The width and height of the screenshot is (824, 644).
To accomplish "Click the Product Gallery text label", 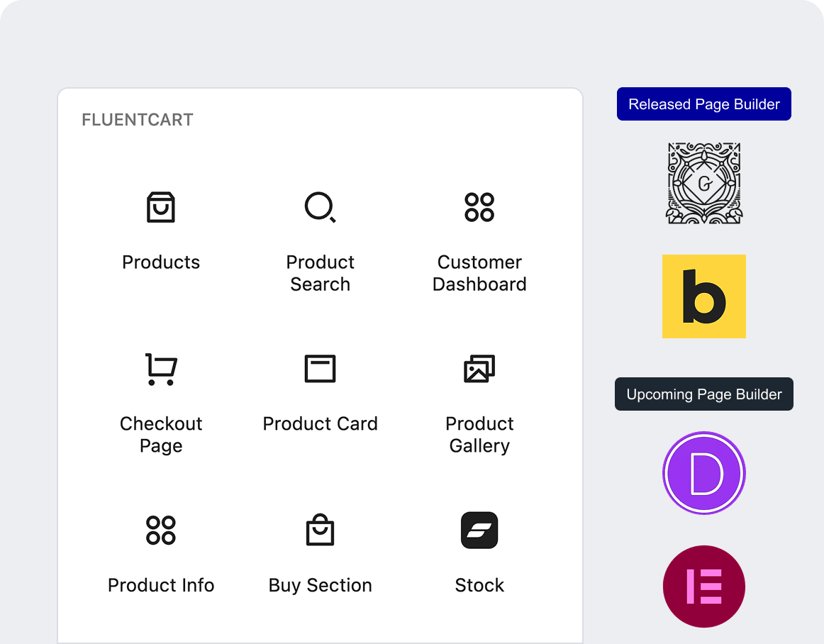I will [x=479, y=435].
